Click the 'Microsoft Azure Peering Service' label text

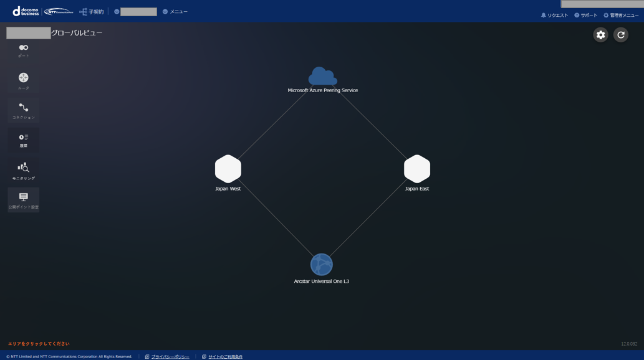pos(323,90)
